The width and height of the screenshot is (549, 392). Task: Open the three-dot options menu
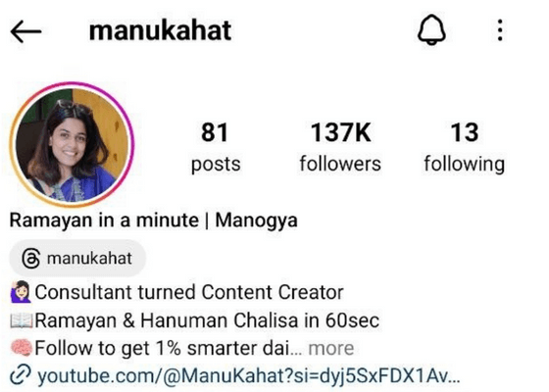tap(500, 30)
